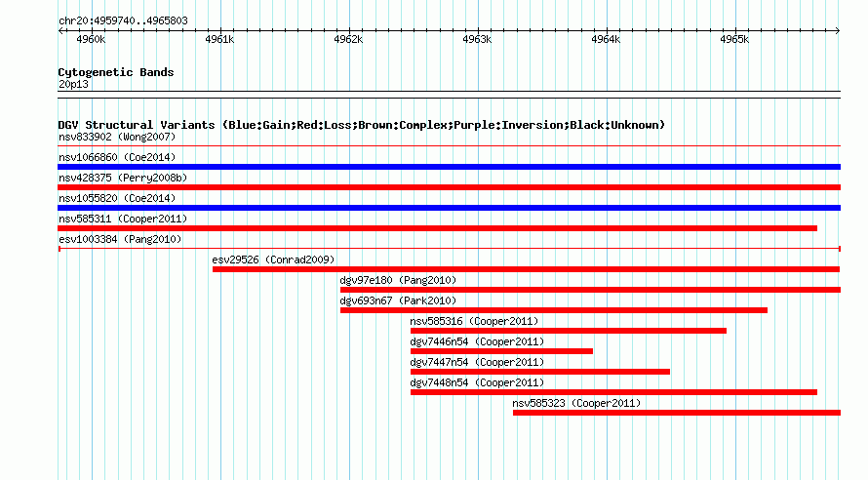Click the red bar for dgv693n67
The height and width of the screenshot is (480, 868).
pyautogui.click(x=554, y=310)
